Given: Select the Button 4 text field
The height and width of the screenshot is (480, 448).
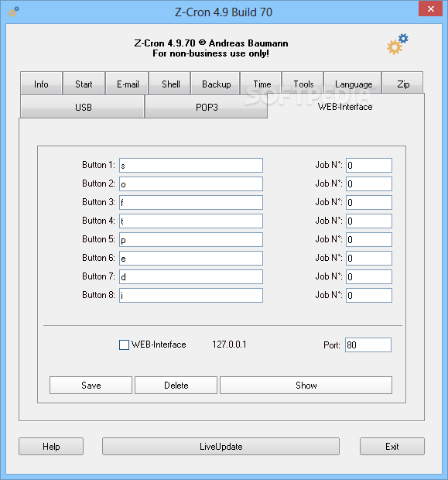Looking at the screenshot, I should point(191,221).
